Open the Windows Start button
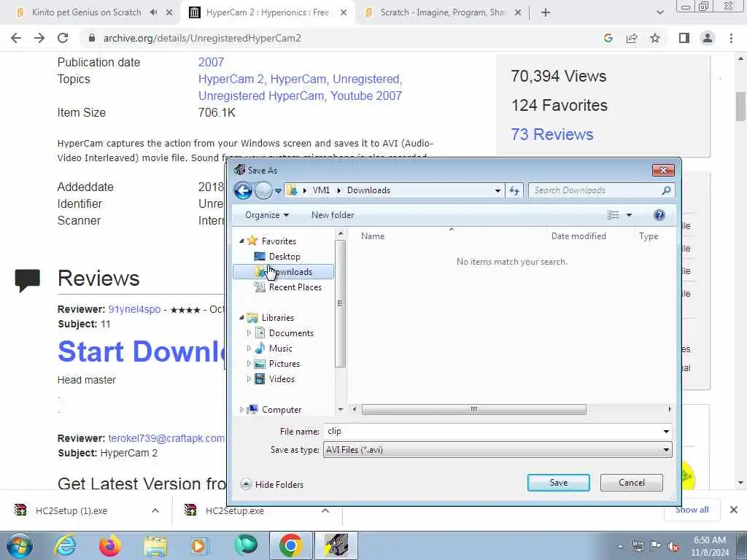Screen dimensions: 747x560 [20, 545]
